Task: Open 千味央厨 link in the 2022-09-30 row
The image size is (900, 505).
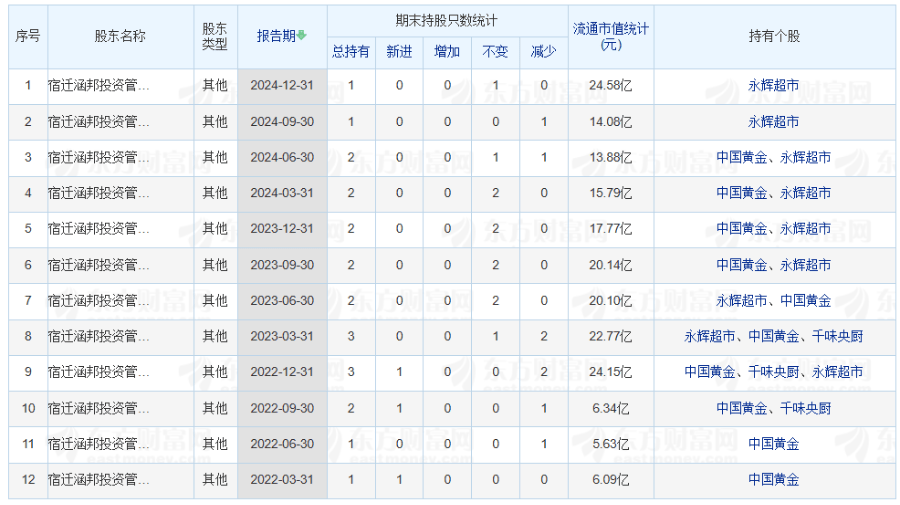Action: point(806,408)
